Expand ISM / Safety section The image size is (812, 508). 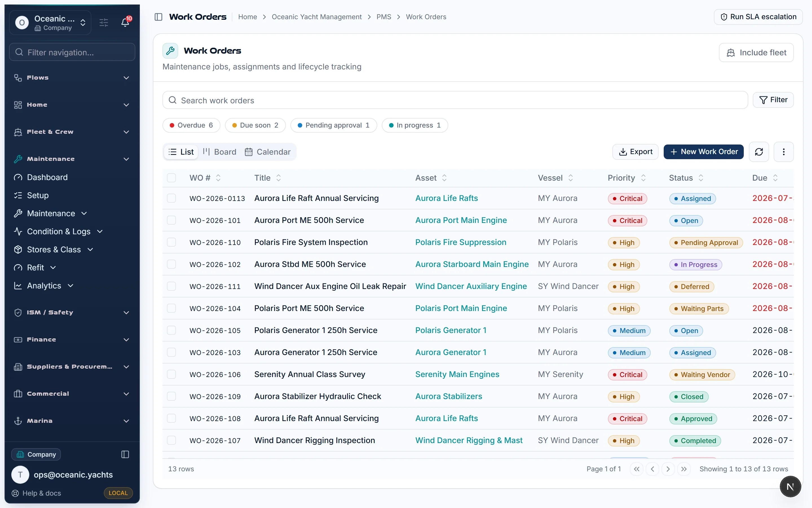(72, 312)
